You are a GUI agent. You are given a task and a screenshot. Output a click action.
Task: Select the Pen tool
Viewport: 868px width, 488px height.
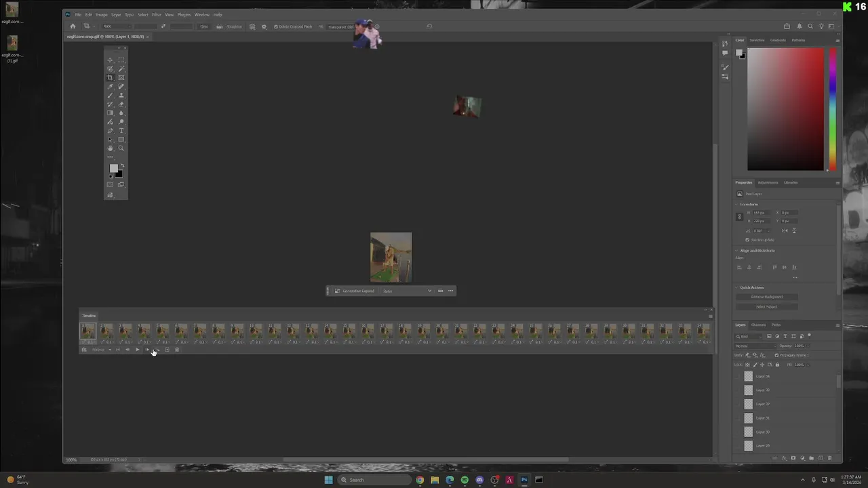[x=110, y=131]
